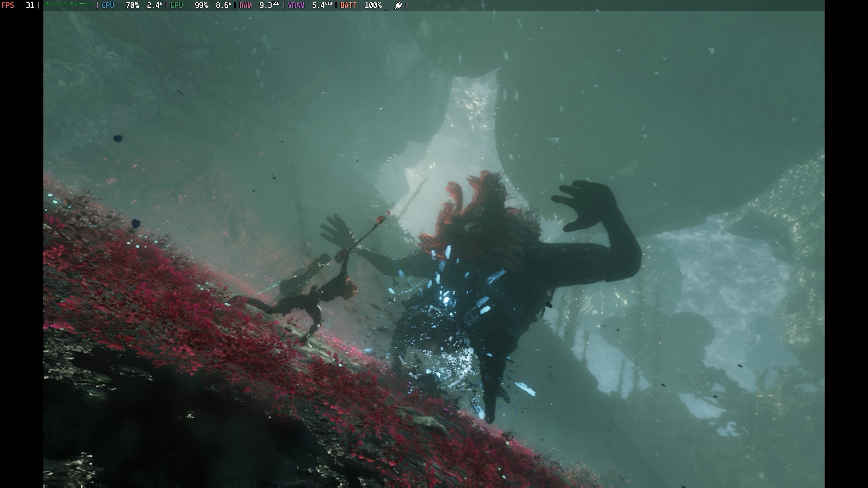
Task: Click the RAM label in the overlay
Action: click(245, 5)
